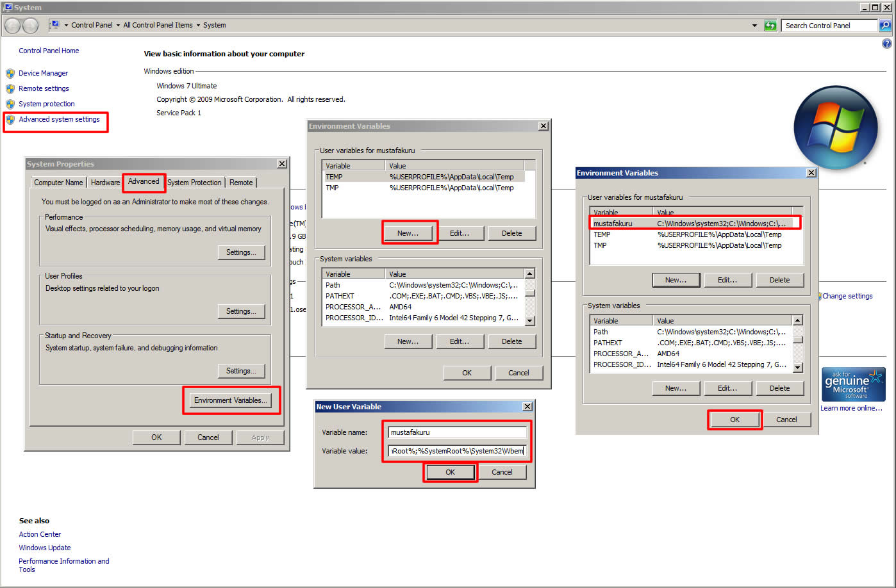Viewport: 896px width, 588px height.
Task: Expand the breadcrumb arrow before Control Panel
Action: point(66,26)
